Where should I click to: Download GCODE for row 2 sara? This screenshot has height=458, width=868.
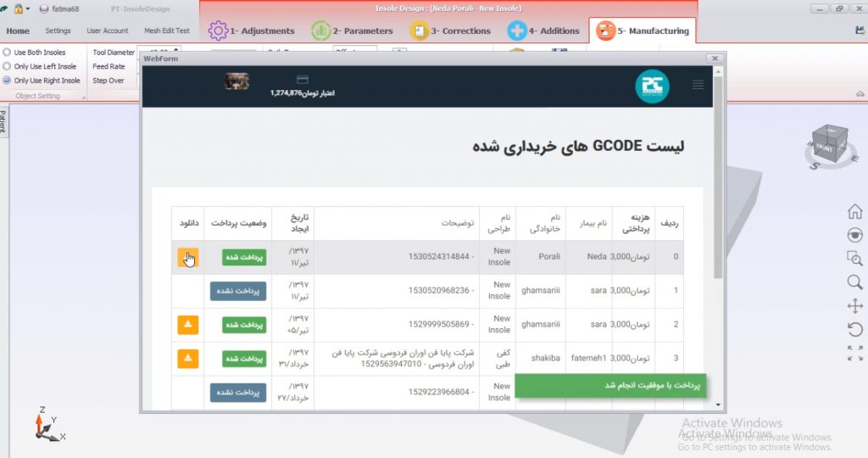point(187,325)
